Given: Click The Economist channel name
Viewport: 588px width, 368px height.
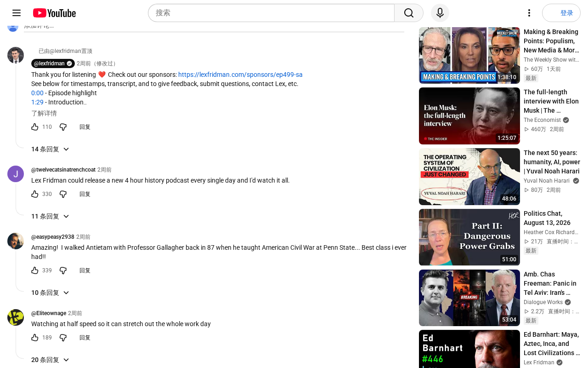Looking at the screenshot, I should [543, 120].
